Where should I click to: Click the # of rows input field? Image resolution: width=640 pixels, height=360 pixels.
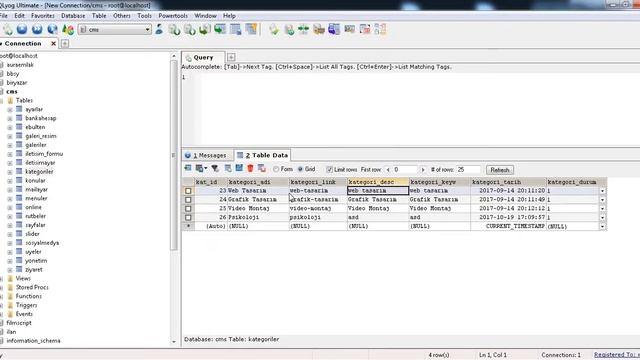pos(468,169)
